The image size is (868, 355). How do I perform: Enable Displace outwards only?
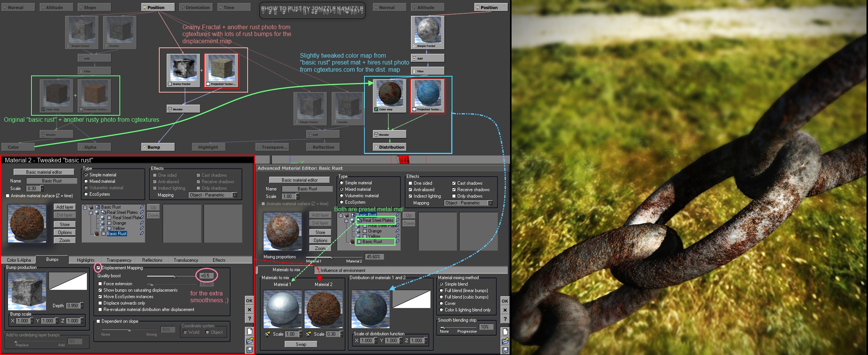pyautogui.click(x=100, y=303)
